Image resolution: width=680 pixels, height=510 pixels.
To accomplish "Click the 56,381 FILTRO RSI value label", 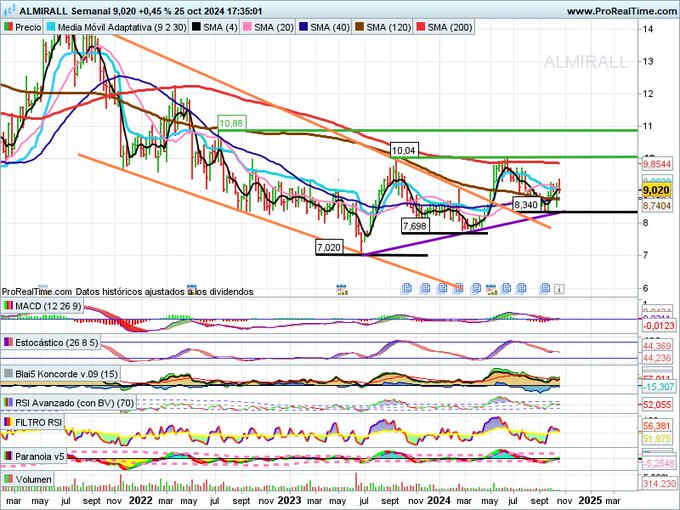I will click(x=657, y=426).
